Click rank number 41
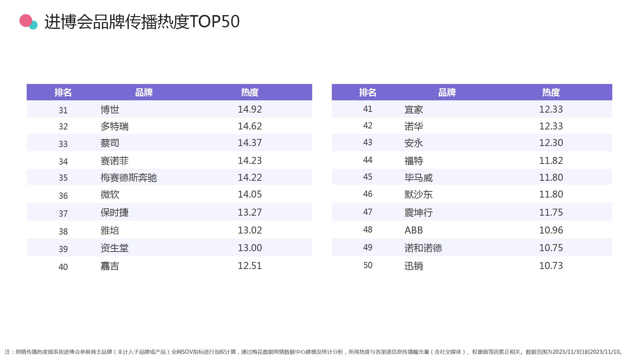Screen dimensions: 644x362 [x=368, y=109]
